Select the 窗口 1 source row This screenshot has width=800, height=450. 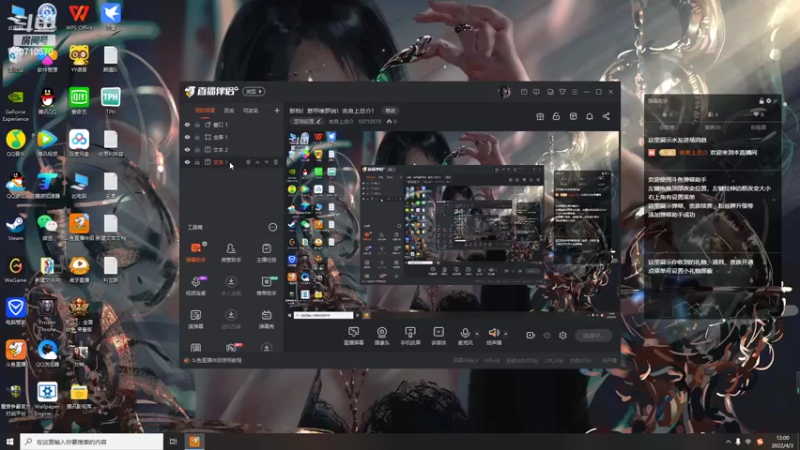coord(232,124)
